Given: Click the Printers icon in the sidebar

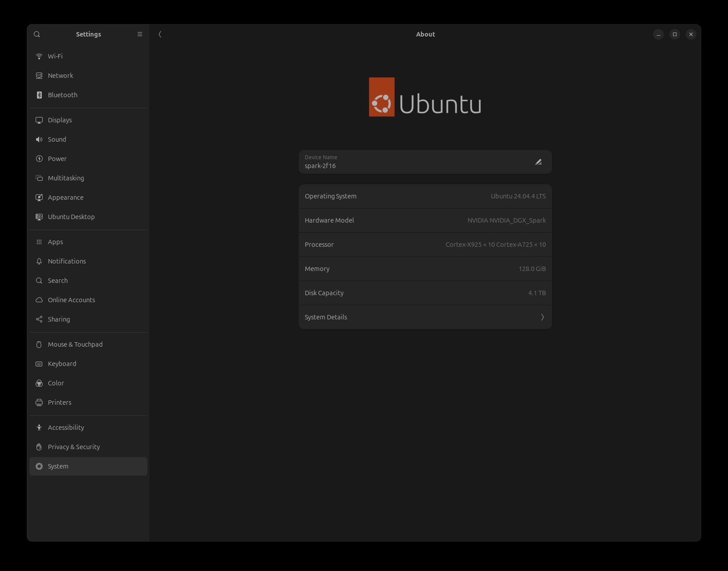Looking at the screenshot, I should coord(39,403).
